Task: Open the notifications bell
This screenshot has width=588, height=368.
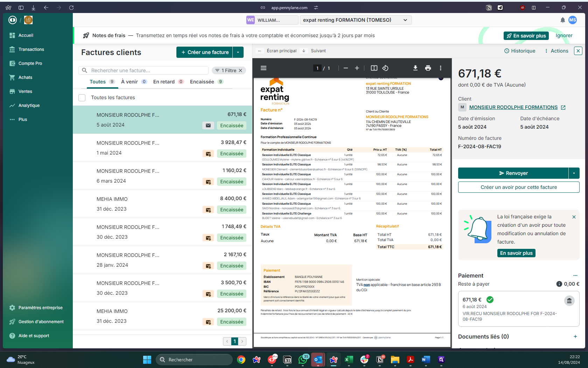Action: (562, 20)
